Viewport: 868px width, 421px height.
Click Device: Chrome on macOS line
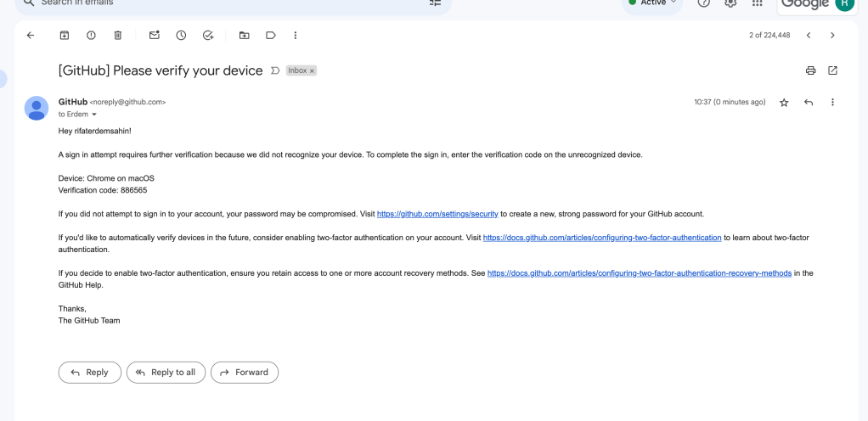[106, 179]
